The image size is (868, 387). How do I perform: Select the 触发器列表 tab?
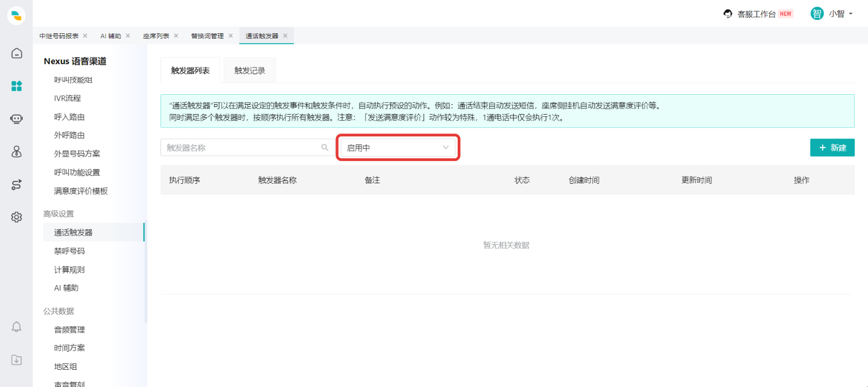pos(190,70)
